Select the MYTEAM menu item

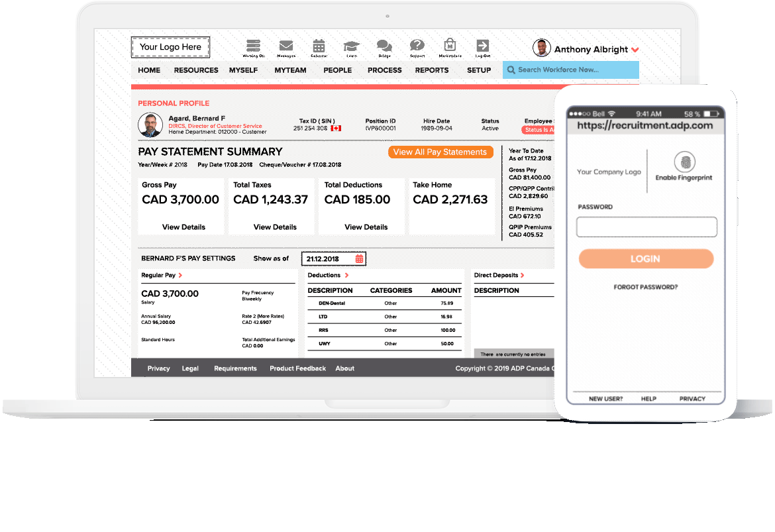tap(290, 70)
